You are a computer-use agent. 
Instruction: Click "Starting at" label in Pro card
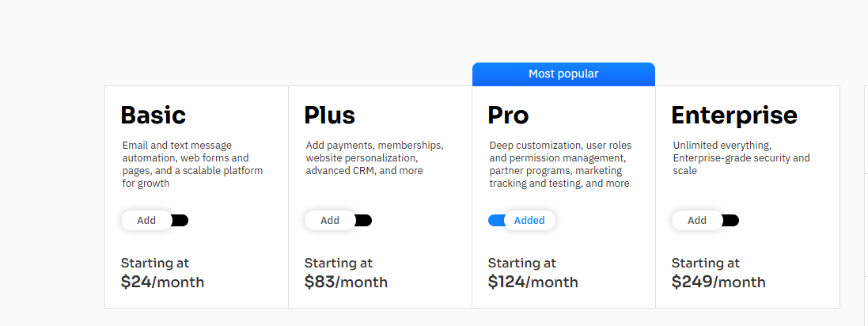point(522,263)
